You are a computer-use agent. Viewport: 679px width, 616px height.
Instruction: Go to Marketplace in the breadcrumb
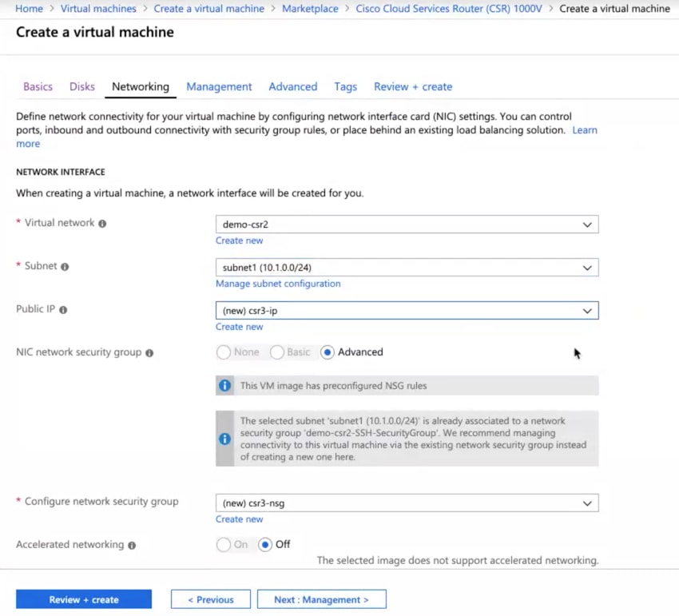[310, 9]
